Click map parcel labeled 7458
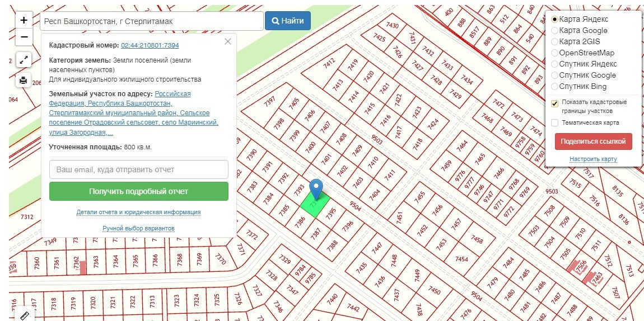Viewport: 644px width, 321px height. click(477, 239)
